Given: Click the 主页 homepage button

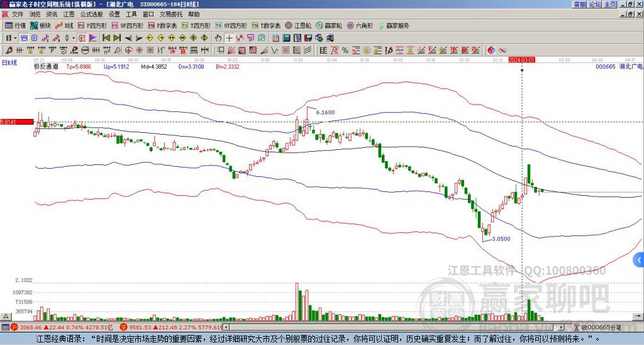Looking at the screenshot, I should [610, 4].
